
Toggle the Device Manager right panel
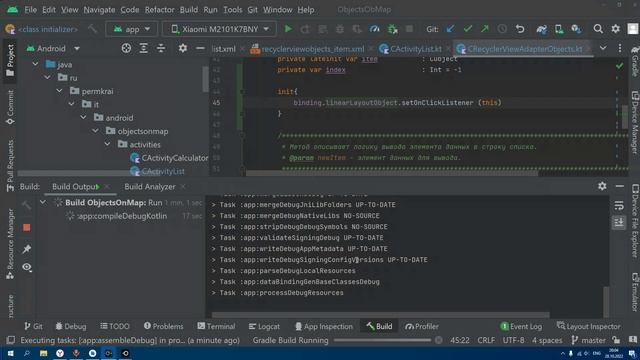635,122
